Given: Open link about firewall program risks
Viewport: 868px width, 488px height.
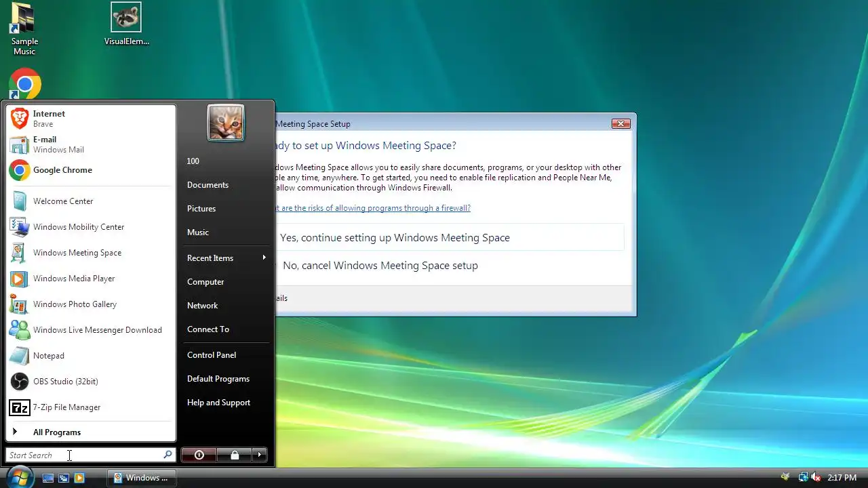Looking at the screenshot, I should [373, 208].
